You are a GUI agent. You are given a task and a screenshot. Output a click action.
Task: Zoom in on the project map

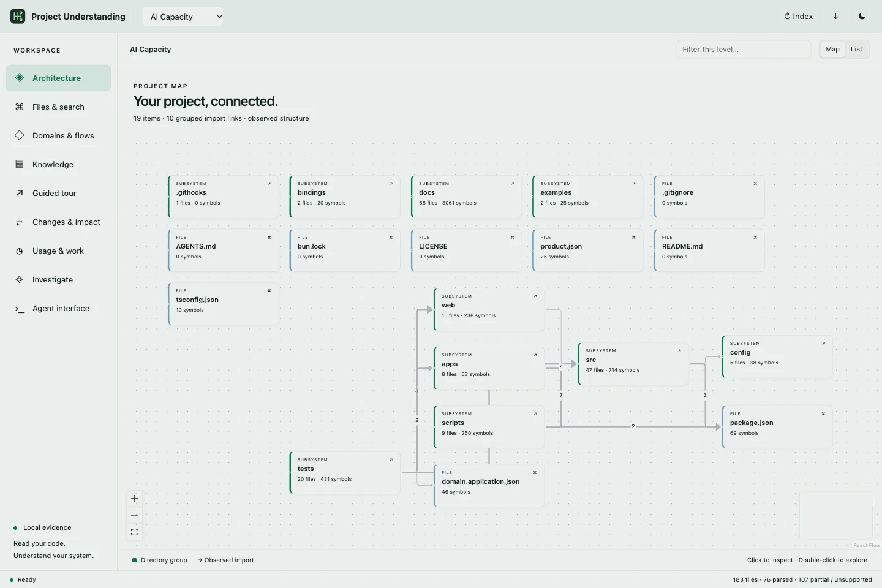[135, 499]
